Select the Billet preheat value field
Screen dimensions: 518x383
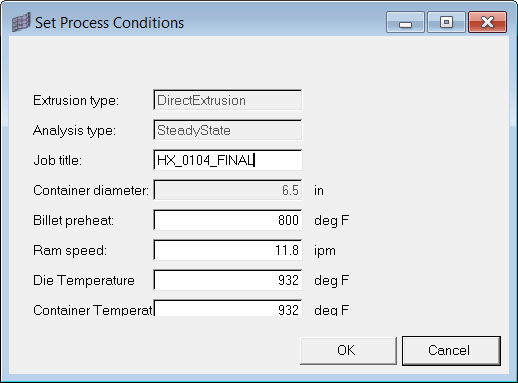228,220
